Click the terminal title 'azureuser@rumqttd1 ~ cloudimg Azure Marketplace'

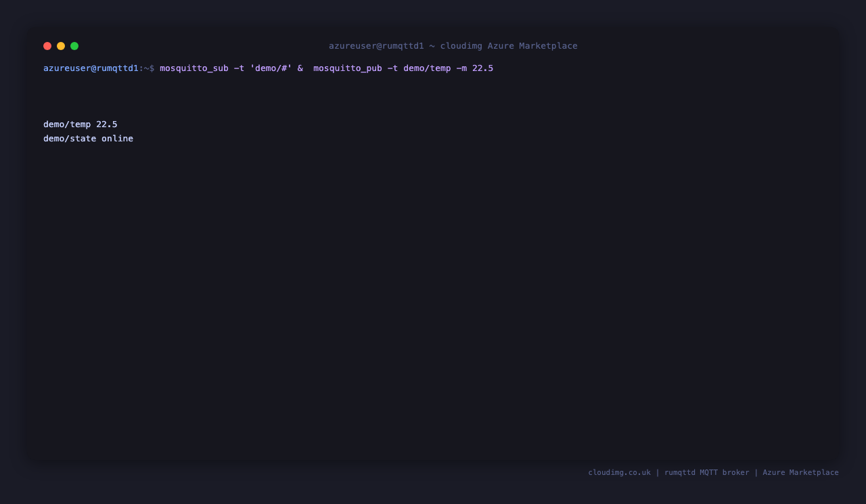point(453,46)
